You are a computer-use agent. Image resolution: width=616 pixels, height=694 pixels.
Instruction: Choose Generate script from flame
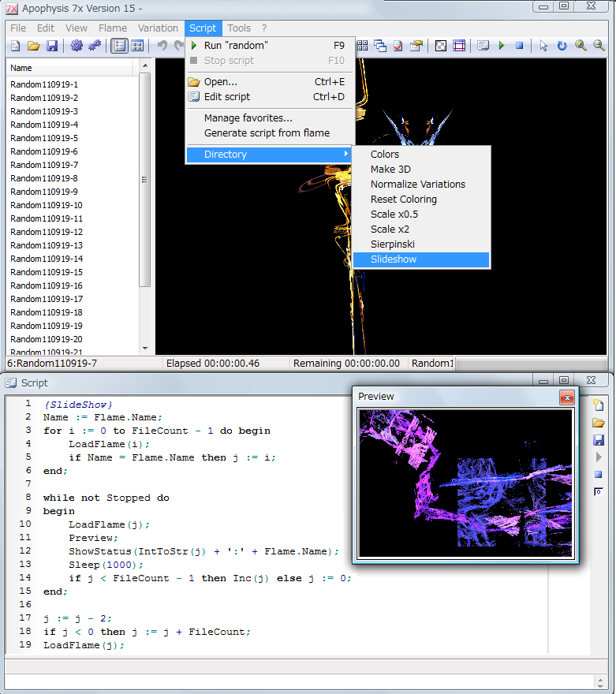[x=270, y=133]
